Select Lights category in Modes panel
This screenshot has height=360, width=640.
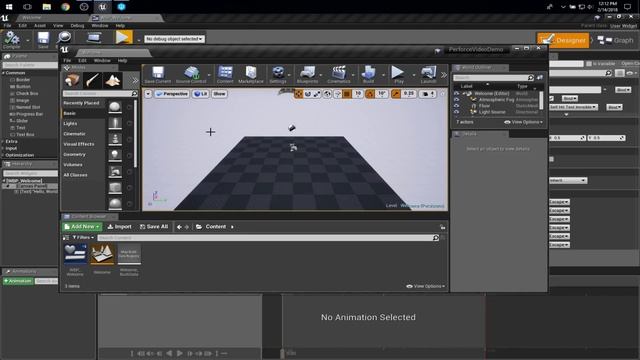70,123
